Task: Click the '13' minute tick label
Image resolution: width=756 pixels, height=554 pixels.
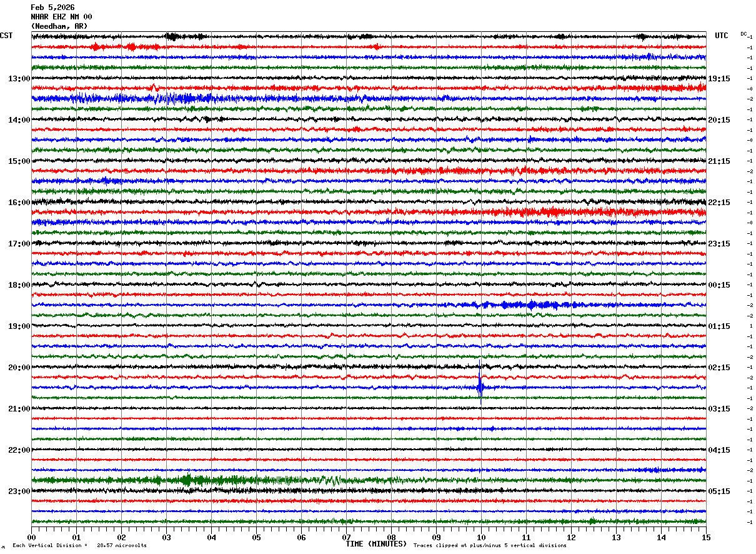Action: [616, 537]
